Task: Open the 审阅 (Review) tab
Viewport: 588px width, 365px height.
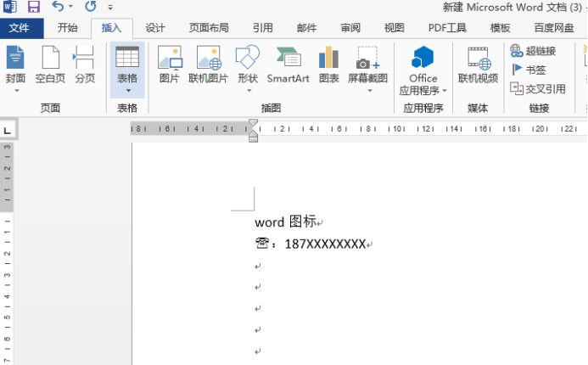Action: [x=350, y=28]
